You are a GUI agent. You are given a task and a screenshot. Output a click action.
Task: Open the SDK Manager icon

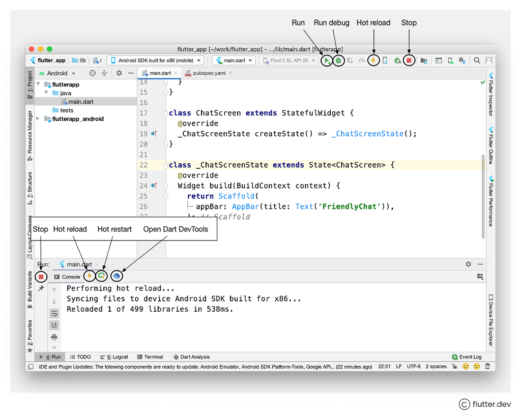click(x=462, y=61)
